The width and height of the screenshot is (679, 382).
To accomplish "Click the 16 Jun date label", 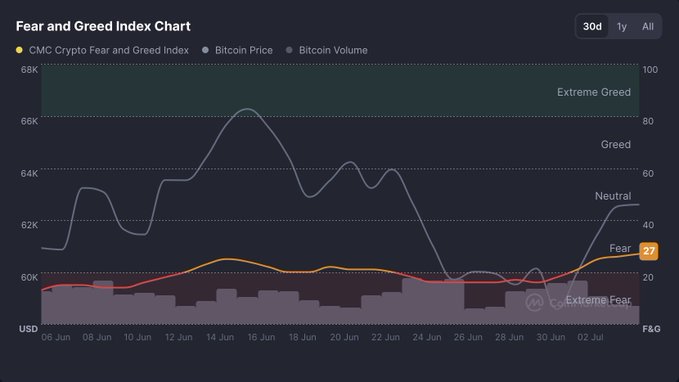I will coord(261,337).
